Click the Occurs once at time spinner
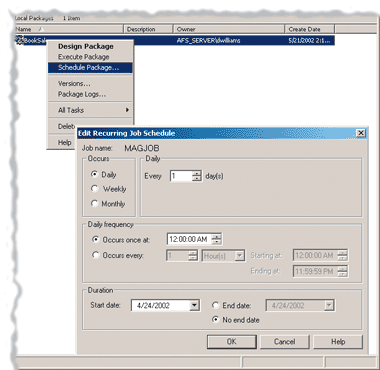The height and width of the screenshot is (370, 380). [217, 239]
